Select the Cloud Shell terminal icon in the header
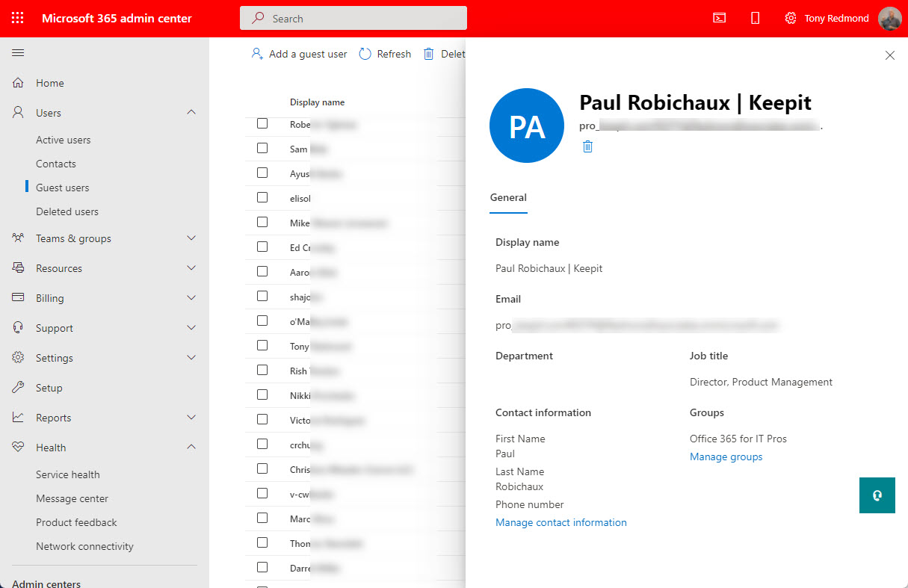The height and width of the screenshot is (588, 908). (x=719, y=18)
